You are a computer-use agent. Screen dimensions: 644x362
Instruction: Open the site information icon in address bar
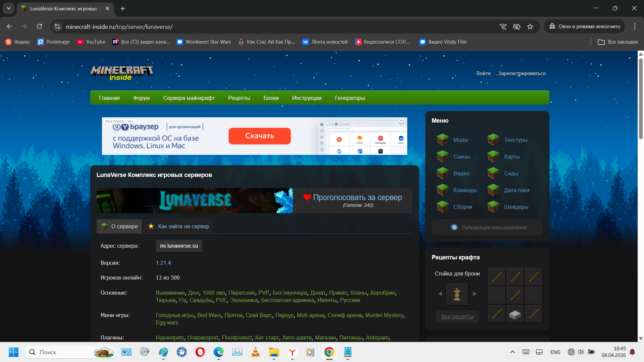57,26
